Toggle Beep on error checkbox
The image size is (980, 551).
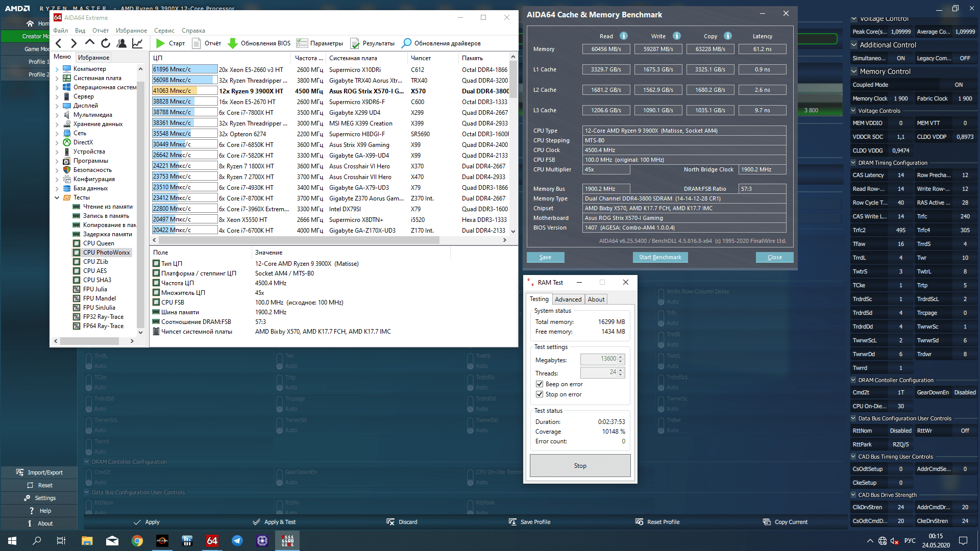(540, 384)
